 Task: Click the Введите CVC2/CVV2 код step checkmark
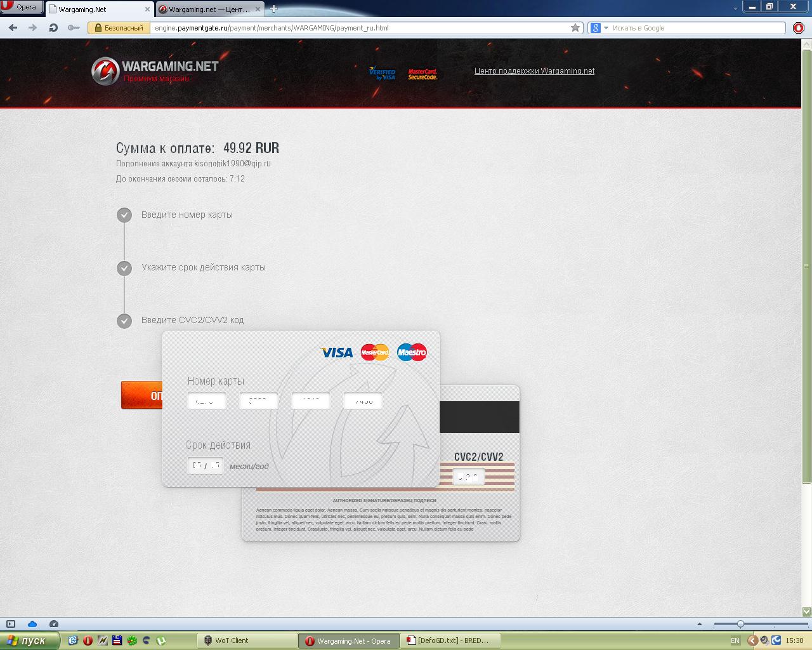[124, 321]
